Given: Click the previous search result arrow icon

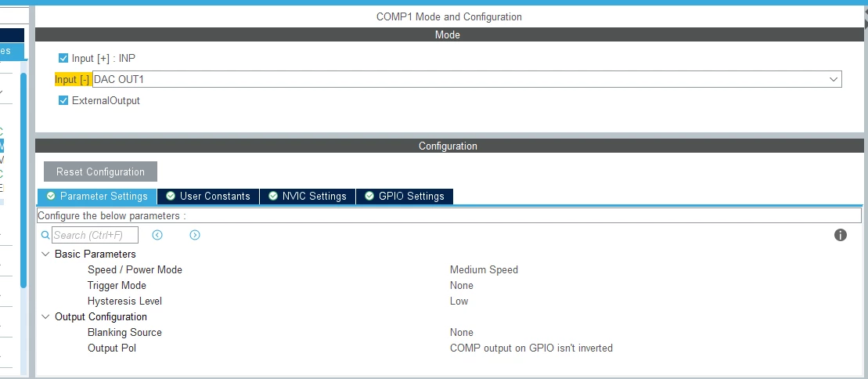Looking at the screenshot, I should coord(157,235).
